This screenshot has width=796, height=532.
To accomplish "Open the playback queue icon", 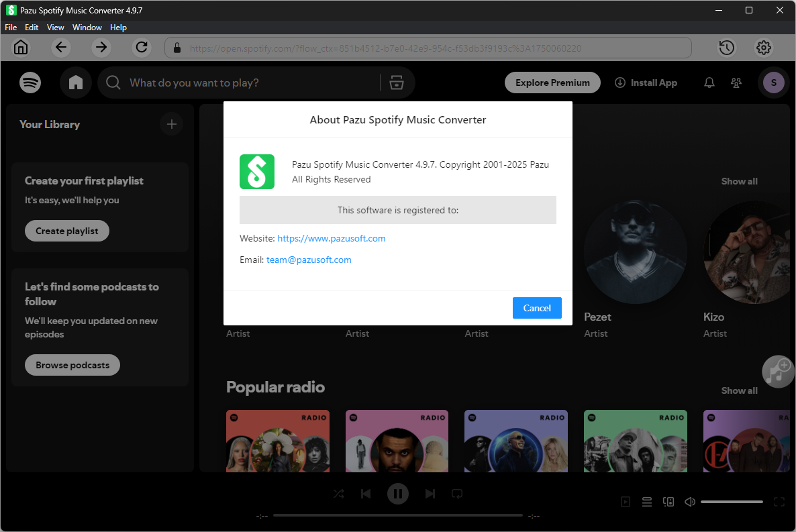I will (x=647, y=502).
